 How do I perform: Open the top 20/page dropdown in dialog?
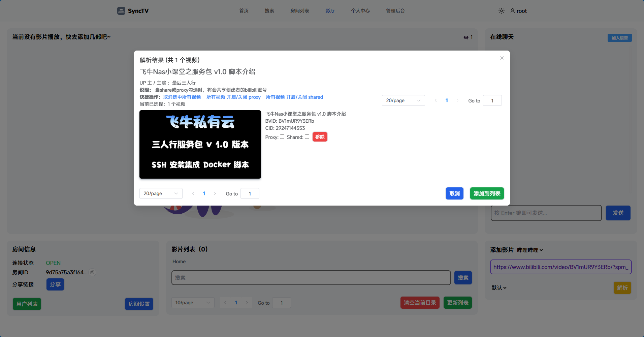404,100
